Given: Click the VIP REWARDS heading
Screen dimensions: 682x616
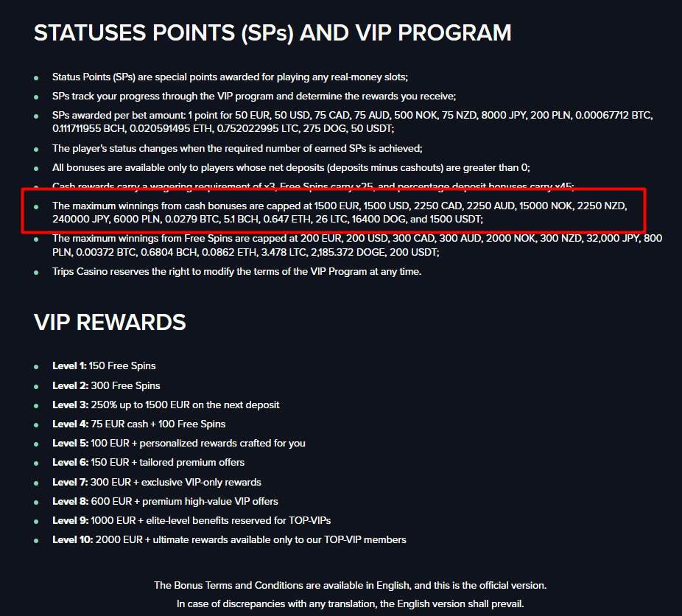Looking at the screenshot, I should coord(110,322).
